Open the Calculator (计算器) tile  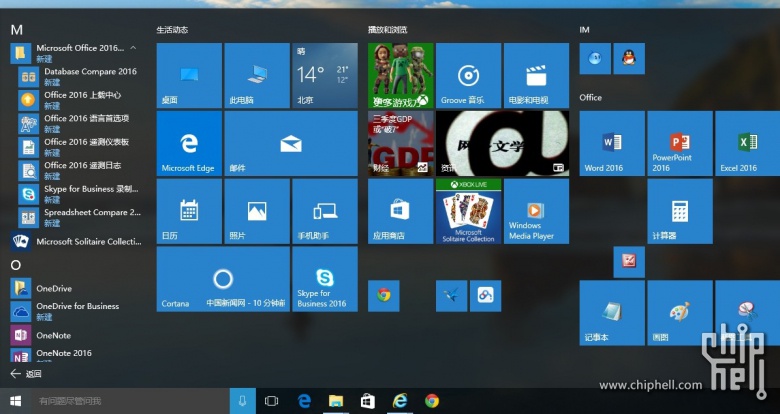[680, 211]
